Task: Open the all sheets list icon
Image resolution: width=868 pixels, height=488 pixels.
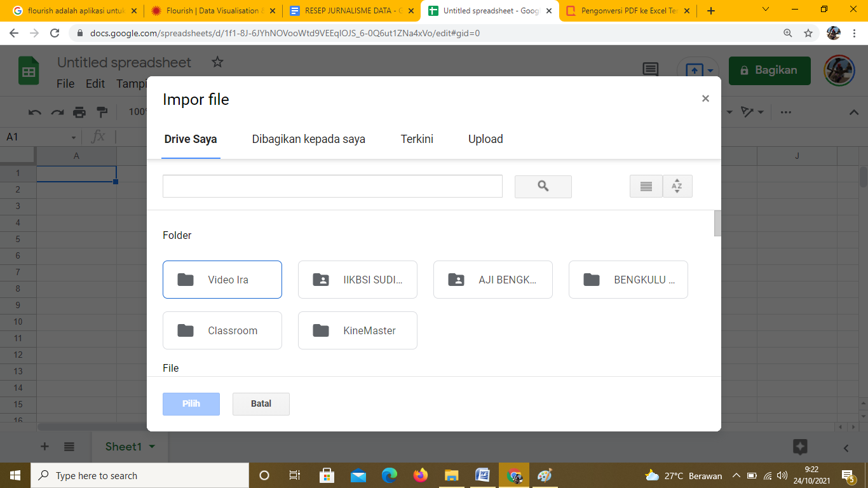Action: point(69,447)
